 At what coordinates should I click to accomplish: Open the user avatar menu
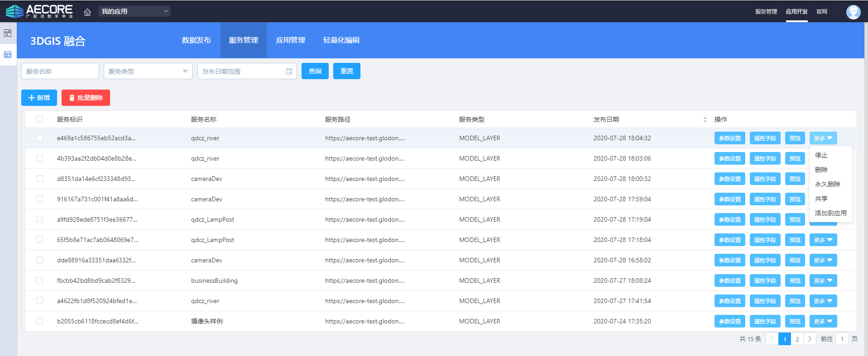(853, 12)
